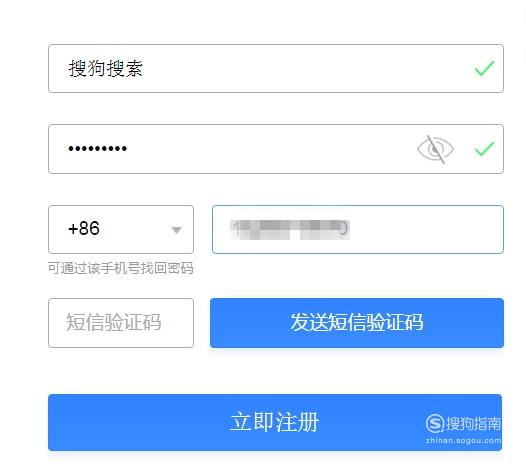The image size is (526, 470).
Task: Click the green checkmark in the username field
Action: pyautogui.click(x=484, y=69)
